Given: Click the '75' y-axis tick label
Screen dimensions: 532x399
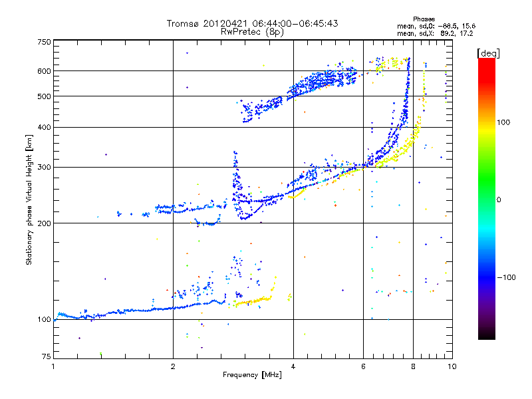Looking at the screenshot, I should coord(47,356).
